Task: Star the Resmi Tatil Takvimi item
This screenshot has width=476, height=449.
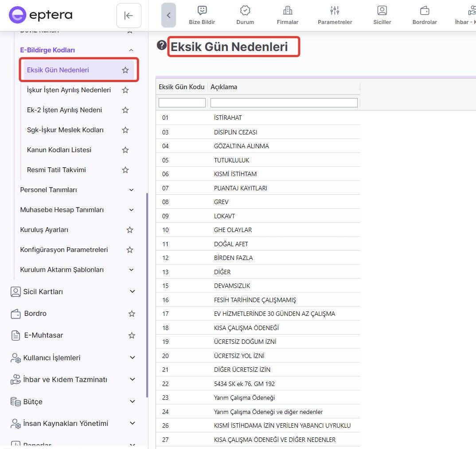Action: click(x=125, y=170)
